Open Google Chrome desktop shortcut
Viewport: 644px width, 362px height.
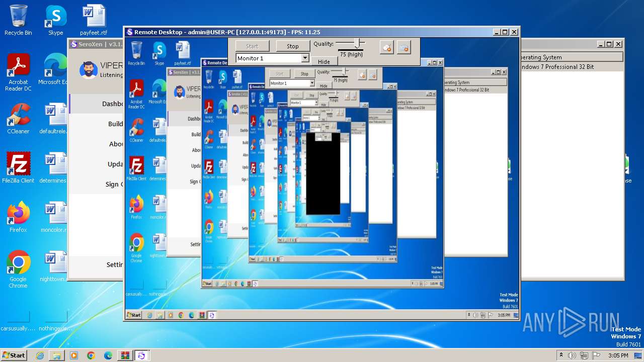tap(18, 269)
